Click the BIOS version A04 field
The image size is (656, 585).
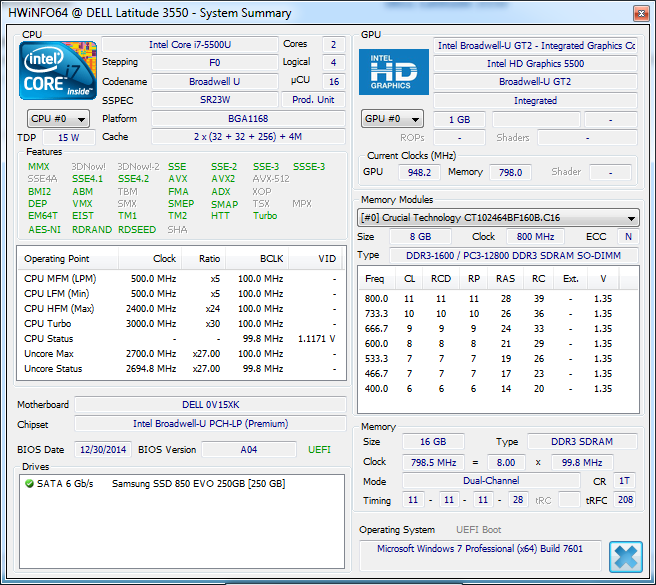click(x=249, y=449)
